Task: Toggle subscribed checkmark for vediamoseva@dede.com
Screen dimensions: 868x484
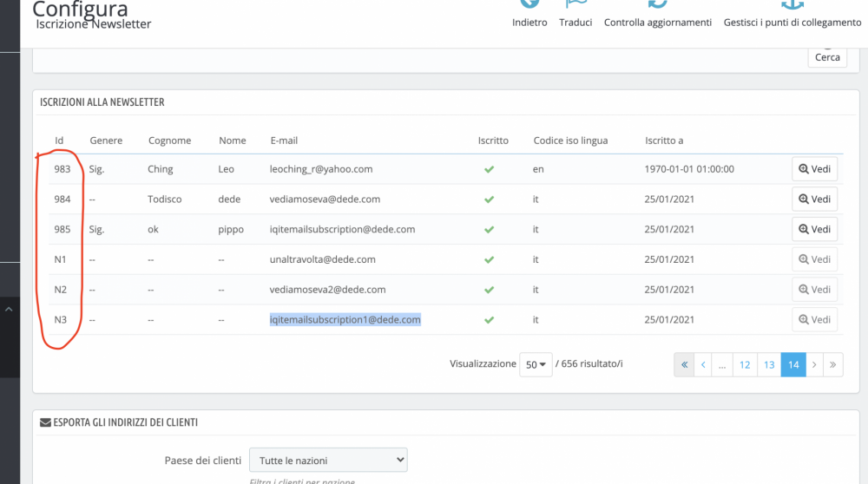Action: 490,199
